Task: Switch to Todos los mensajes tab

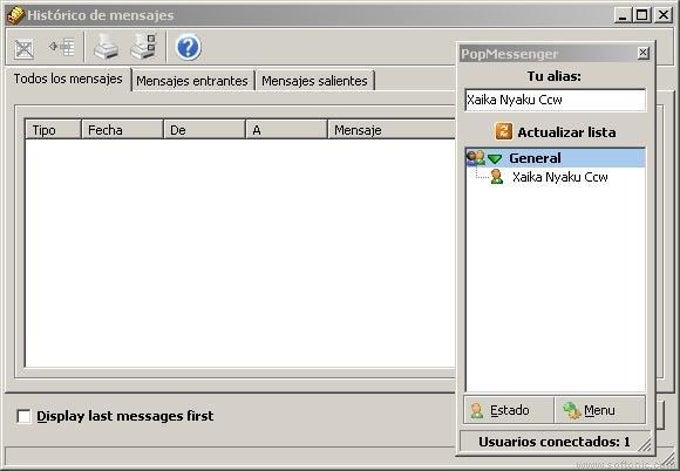Action: 68,79
